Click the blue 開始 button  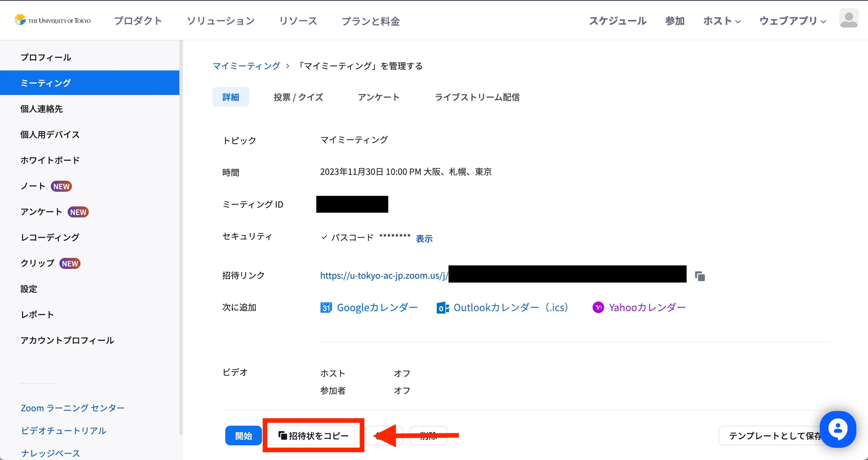pyautogui.click(x=243, y=435)
